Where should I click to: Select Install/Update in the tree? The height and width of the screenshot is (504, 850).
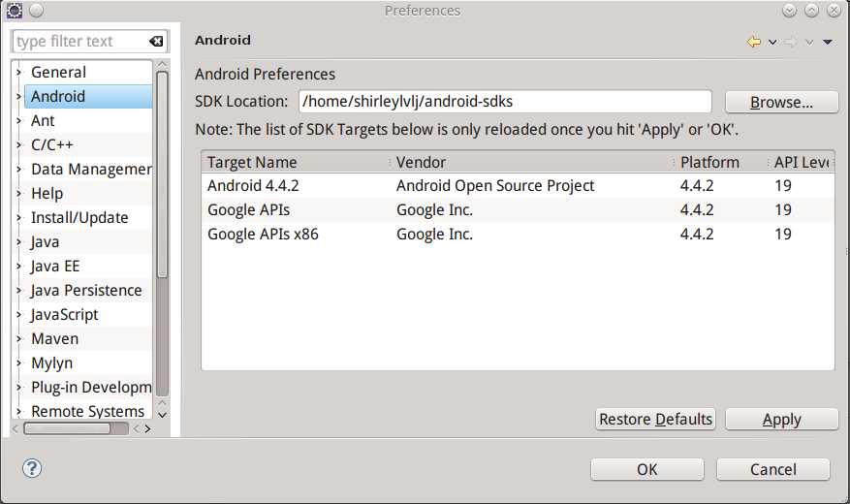pyautogui.click(x=79, y=217)
